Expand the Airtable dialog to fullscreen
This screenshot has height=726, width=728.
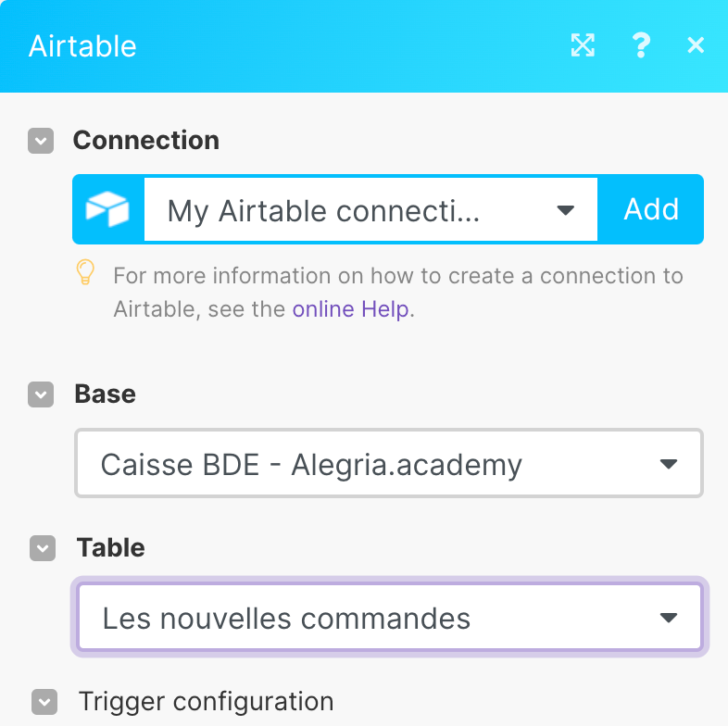tap(583, 45)
